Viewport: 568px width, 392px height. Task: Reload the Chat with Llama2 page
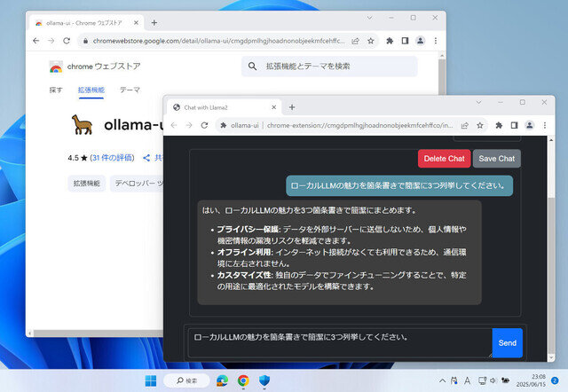click(x=204, y=125)
